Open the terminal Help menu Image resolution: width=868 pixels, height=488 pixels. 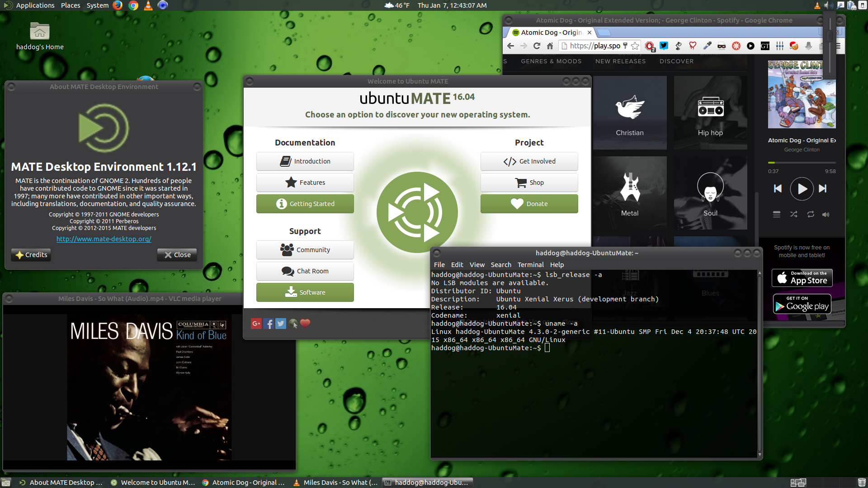click(x=557, y=265)
